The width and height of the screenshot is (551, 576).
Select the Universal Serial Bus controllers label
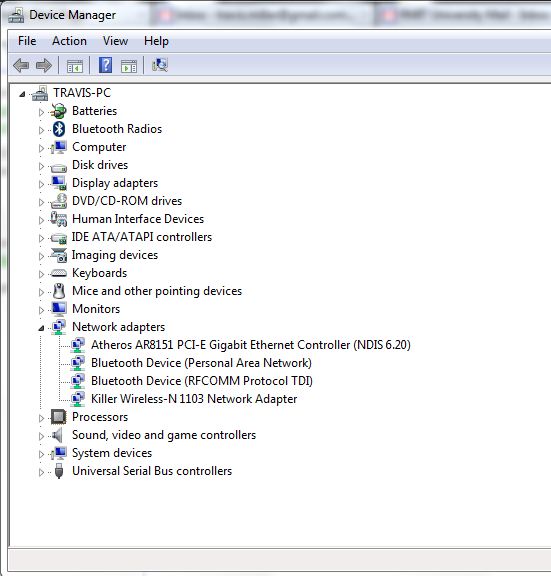tap(152, 471)
